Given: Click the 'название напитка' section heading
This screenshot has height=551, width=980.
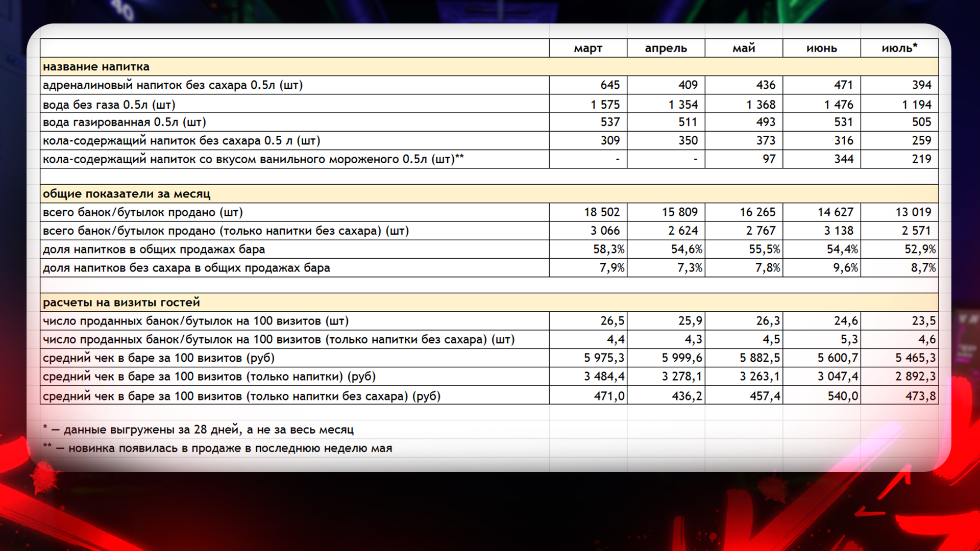Looking at the screenshot, I should (x=96, y=67).
